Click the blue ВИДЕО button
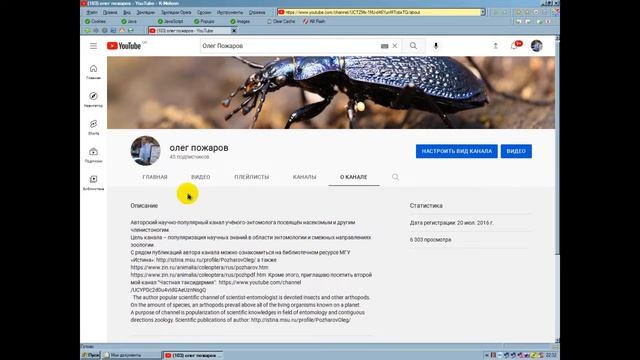This screenshot has width=640, height=360. pos(516,151)
